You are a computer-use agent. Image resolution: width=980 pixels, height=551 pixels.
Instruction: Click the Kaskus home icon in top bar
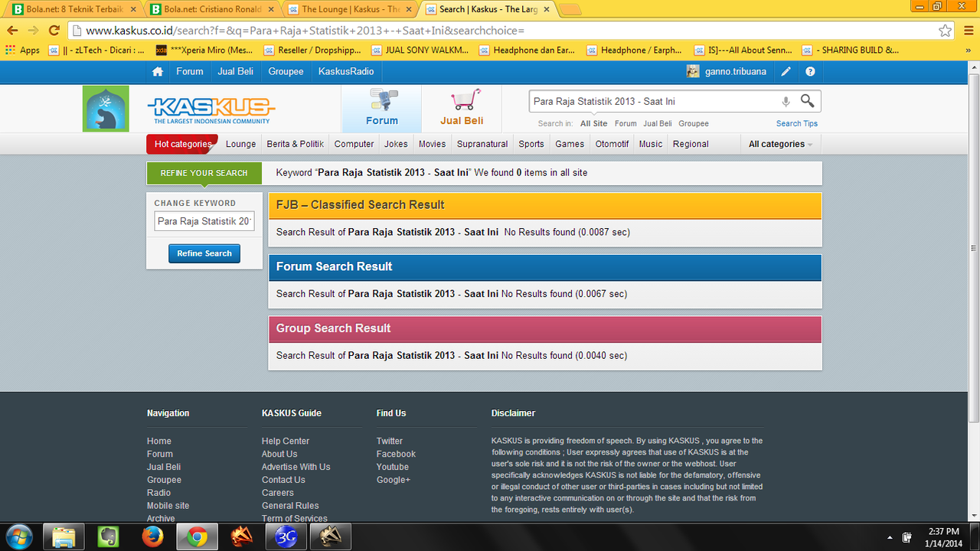(158, 71)
